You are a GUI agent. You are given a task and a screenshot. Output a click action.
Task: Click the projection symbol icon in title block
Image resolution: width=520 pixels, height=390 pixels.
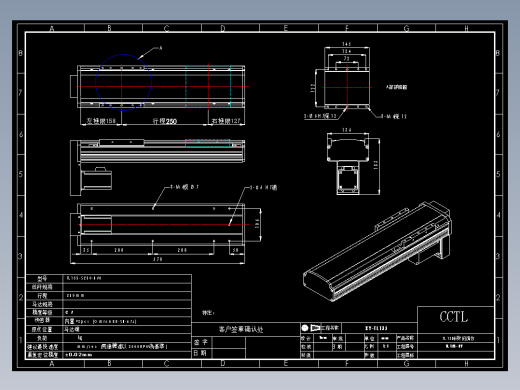click(311, 328)
